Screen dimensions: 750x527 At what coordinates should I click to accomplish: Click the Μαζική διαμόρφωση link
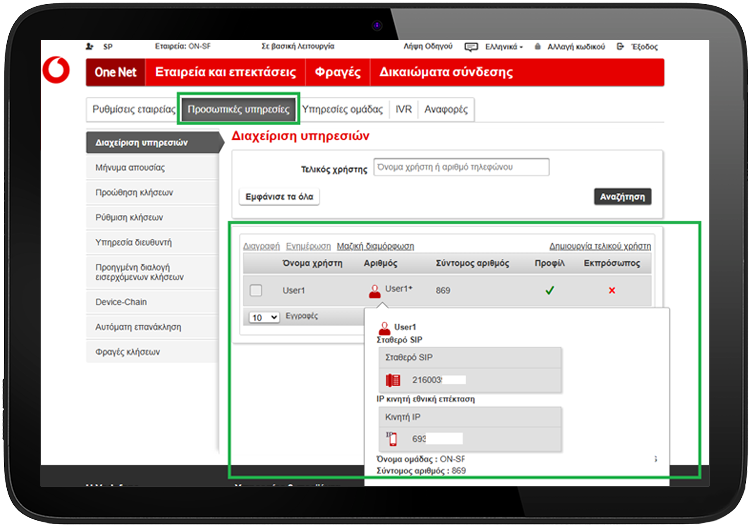(x=375, y=246)
